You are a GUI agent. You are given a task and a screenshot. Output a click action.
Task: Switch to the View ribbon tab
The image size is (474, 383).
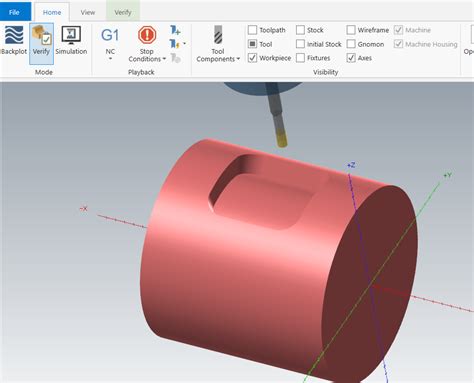88,12
